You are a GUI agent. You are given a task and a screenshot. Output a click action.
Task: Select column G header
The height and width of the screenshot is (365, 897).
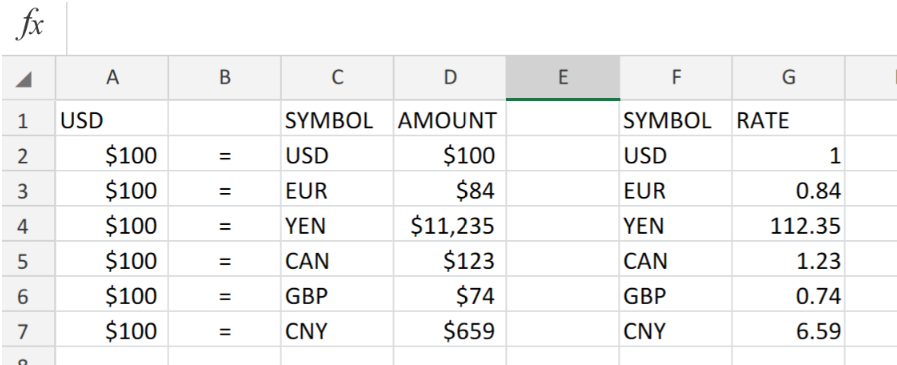pyautogui.click(x=788, y=78)
